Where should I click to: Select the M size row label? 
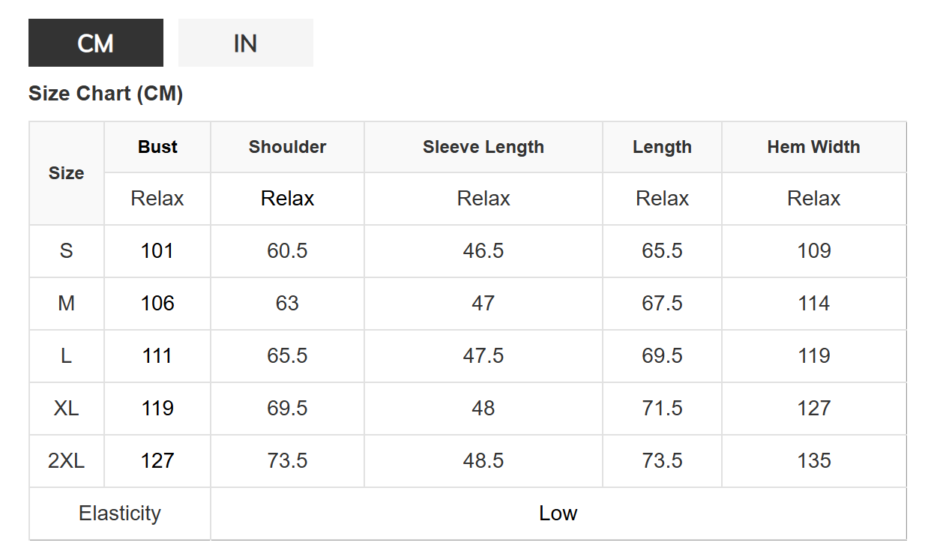pos(67,304)
